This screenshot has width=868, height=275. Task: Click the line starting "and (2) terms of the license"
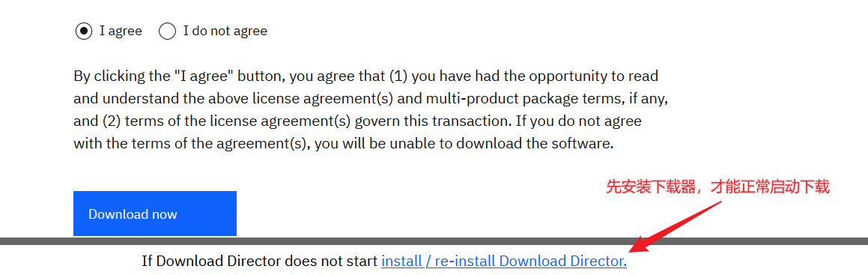click(357, 121)
